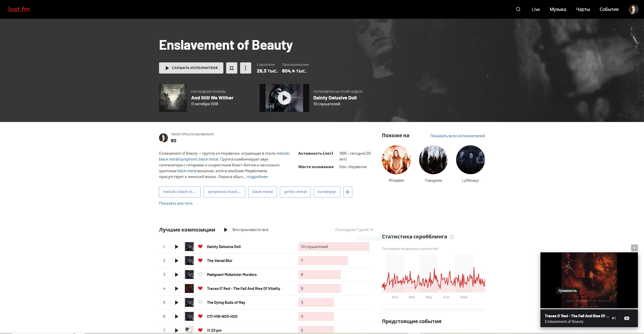Viewport: 644px width, 334px height.
Task: Open the Last.fm home logo
Action: click(x=19, y=9)
